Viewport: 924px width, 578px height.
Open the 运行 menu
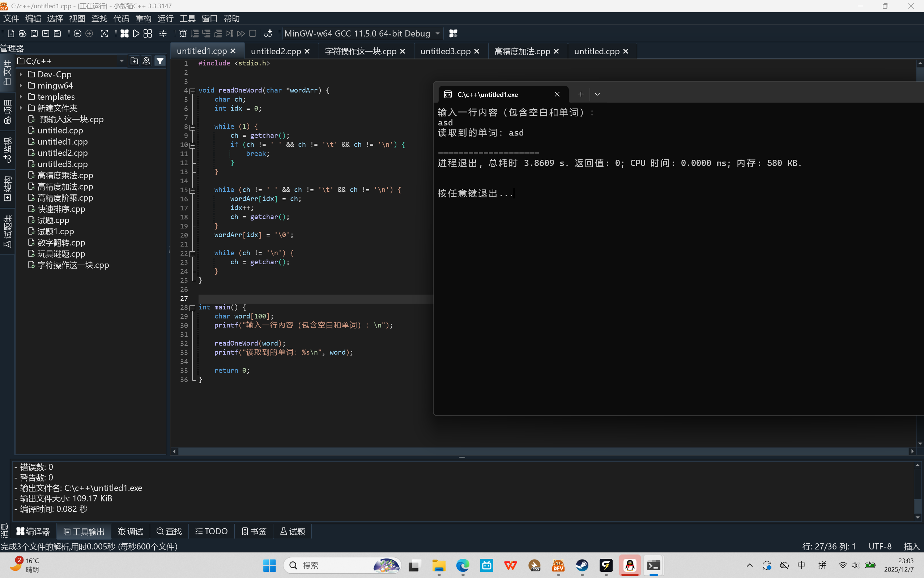point(165,19)
